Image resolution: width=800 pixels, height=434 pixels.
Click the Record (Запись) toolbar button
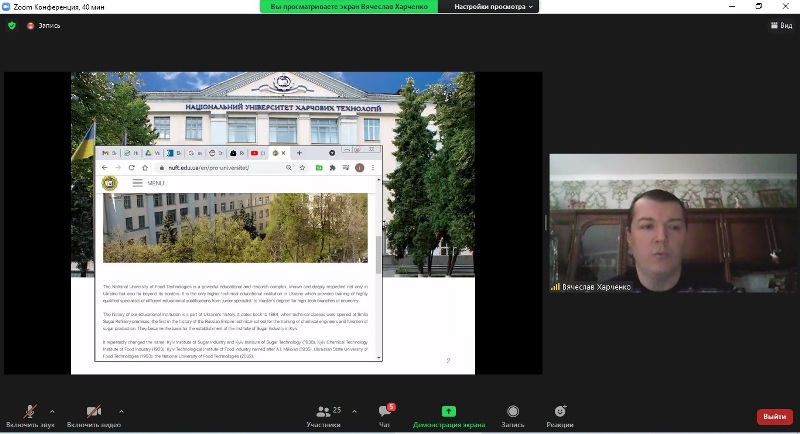coord(513,416)
